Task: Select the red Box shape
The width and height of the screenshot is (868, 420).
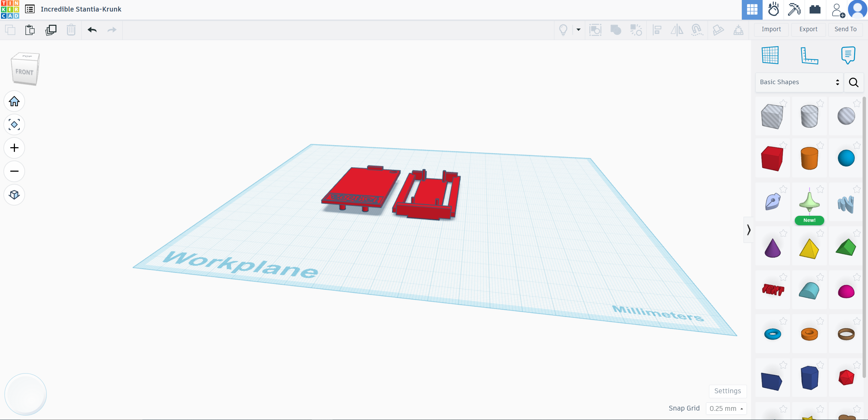Action: 772,158
